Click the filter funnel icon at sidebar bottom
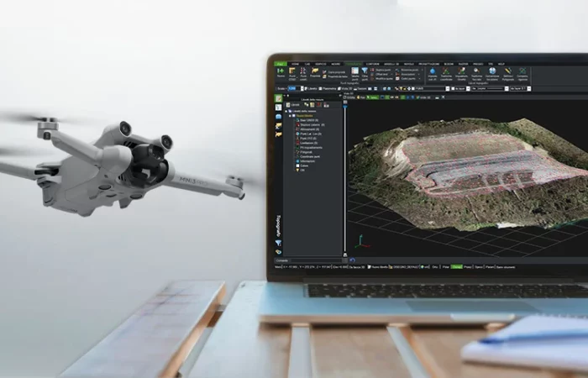 click(278, 243)
